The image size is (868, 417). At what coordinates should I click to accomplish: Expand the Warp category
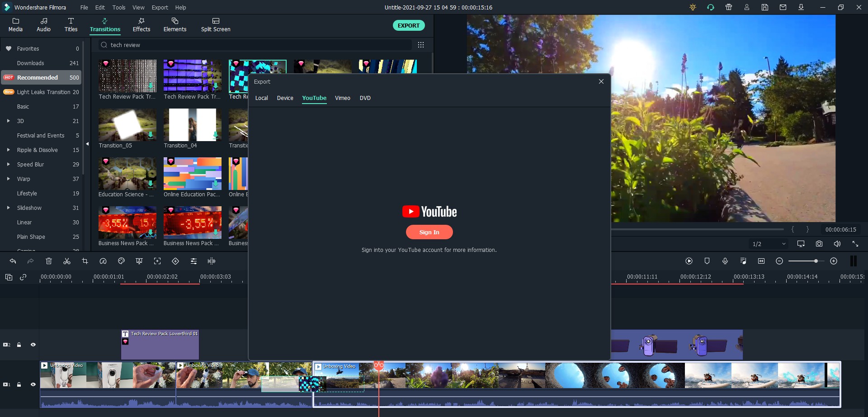pos(8,179)
